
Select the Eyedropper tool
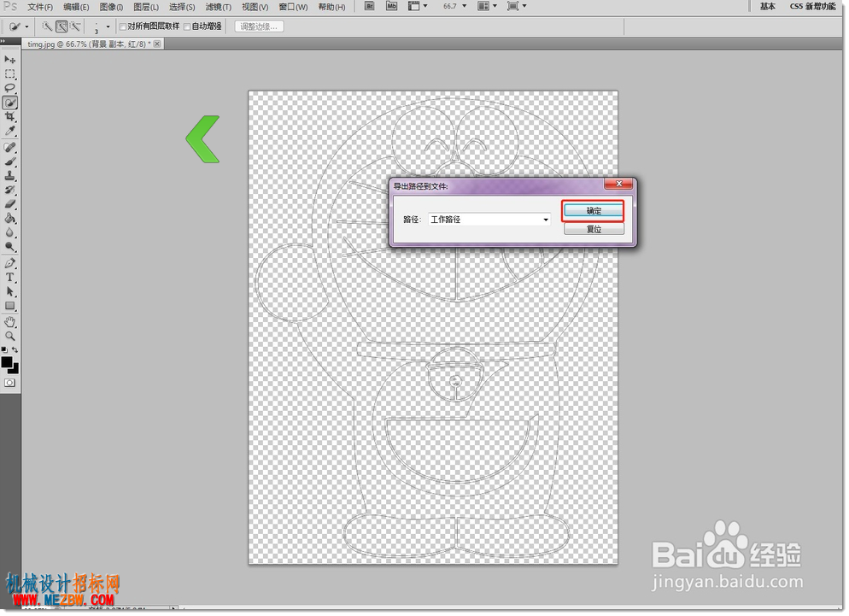click(9, 131)
